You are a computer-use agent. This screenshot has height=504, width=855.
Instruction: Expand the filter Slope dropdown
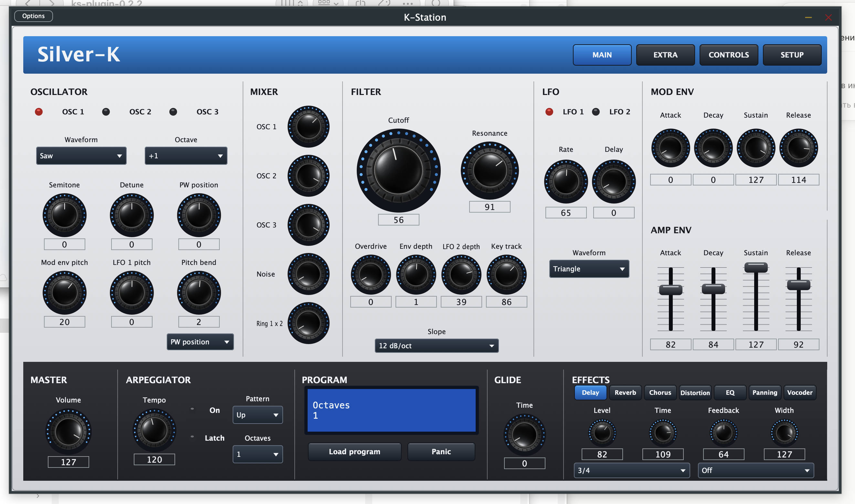coord(437,346)
